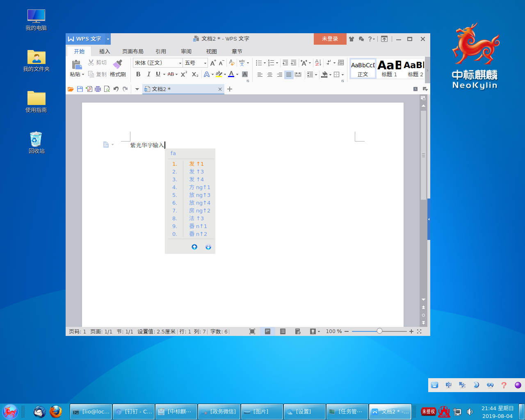This screenshot has height=420, width=525.
Task: Align text left
Action: tap(260, 75)
